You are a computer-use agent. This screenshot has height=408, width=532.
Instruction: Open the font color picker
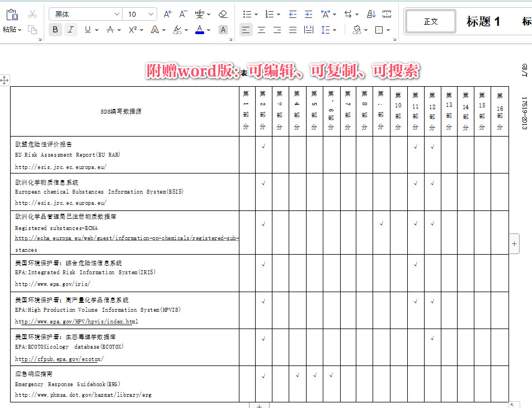(x=199, y=29)
